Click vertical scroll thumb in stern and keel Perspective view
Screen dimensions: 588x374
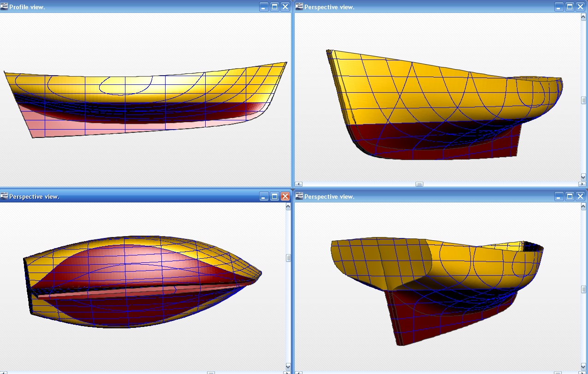pos(583,289)
